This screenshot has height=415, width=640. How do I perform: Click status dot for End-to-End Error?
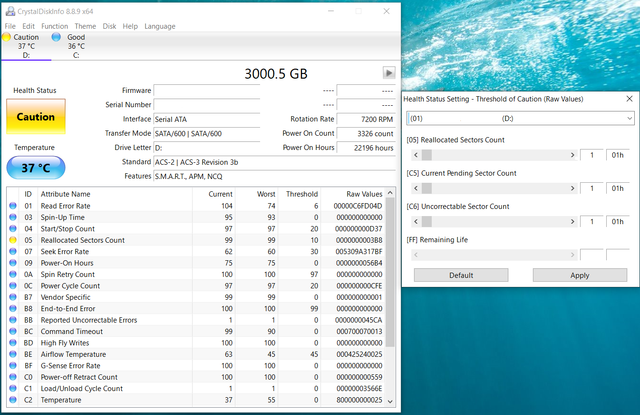[x=13, y=308]
